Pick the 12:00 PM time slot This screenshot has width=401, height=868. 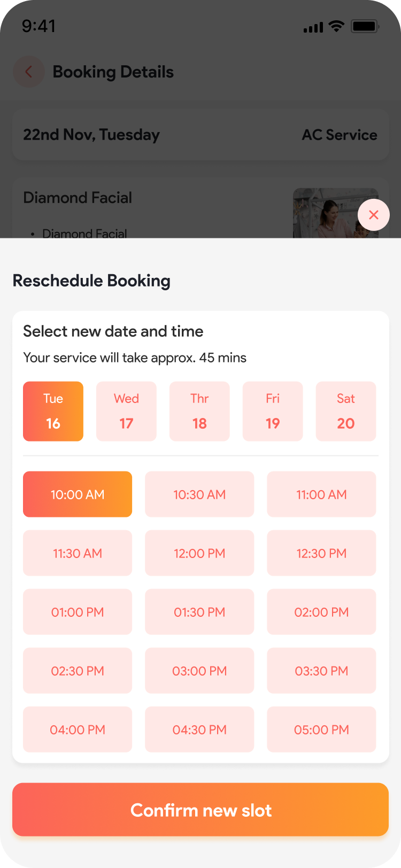coord(199,553)
